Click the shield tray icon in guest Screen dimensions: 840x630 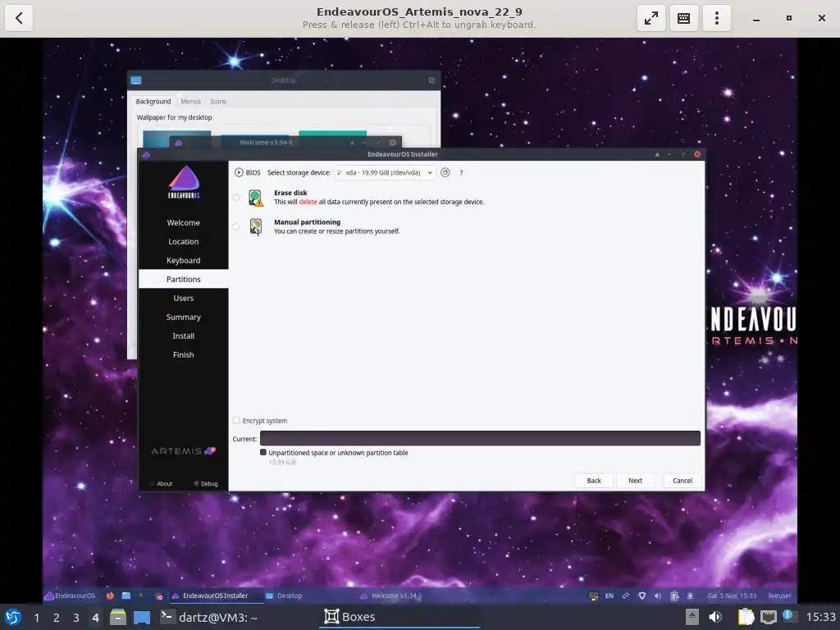point(641,596)
